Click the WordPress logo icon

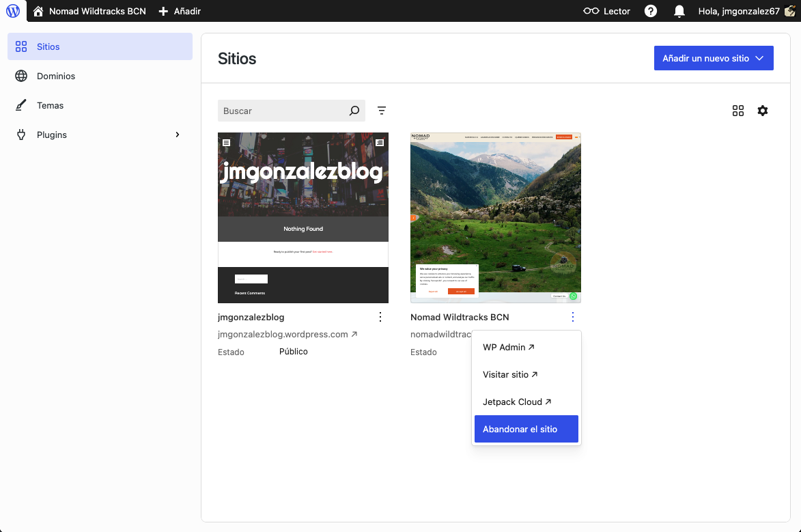(x=13, y=11)
